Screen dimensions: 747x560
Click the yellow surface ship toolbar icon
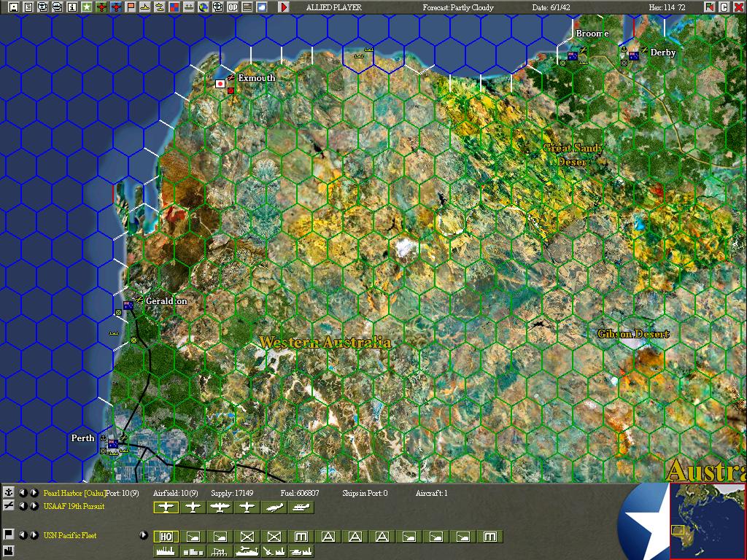tap(145, 7)
